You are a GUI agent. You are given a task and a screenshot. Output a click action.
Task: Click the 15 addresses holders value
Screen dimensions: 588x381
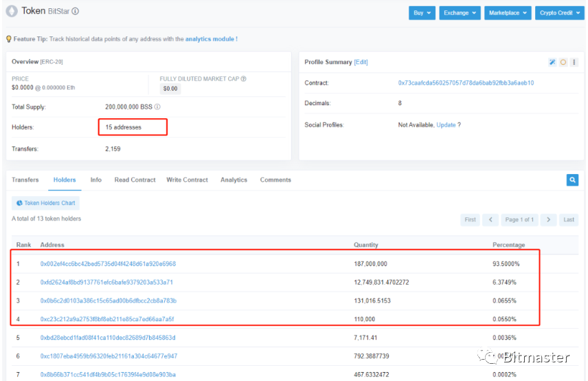pos(124,127)
